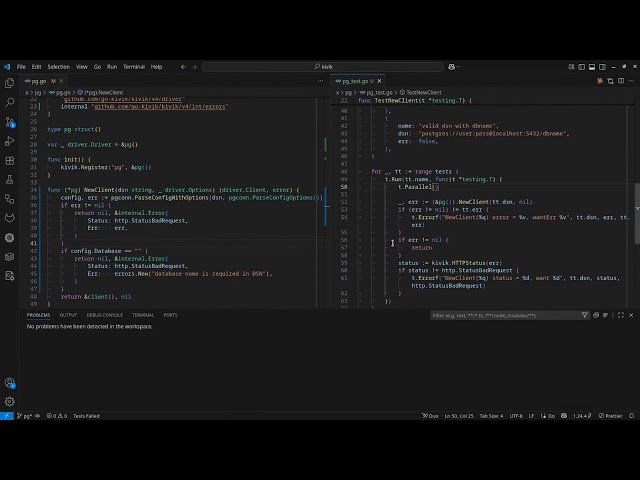Switch to the OUTPUT panel tab
The height and width of the screenshot is (480, 640).
pyautogui.click(x=68, y=315)
